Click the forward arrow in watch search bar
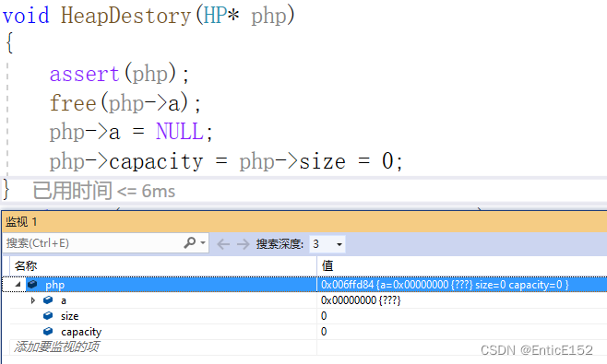This screenshot has width=607, height=364. [x=244, y=244]
